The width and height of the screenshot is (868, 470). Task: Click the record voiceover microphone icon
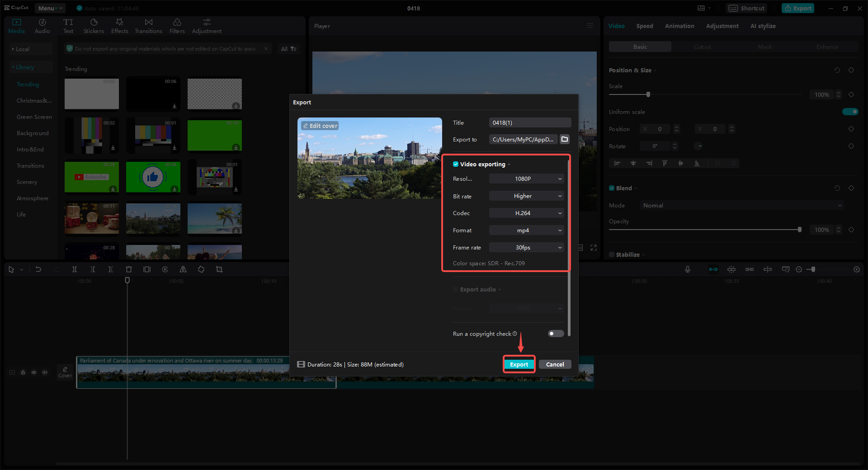coord(687,269)
